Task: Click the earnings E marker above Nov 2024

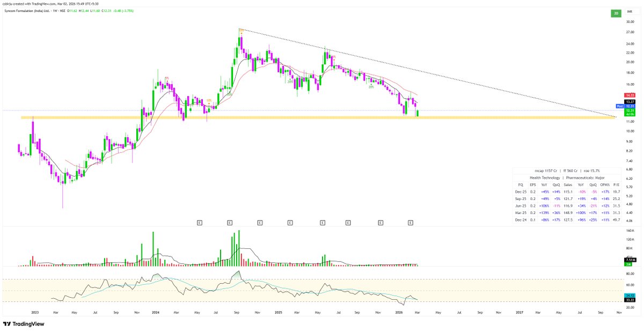Action: coord(260,222)
